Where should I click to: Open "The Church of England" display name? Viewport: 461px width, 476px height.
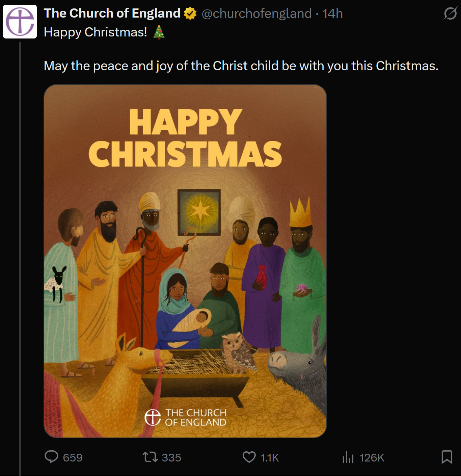[112, 14]
